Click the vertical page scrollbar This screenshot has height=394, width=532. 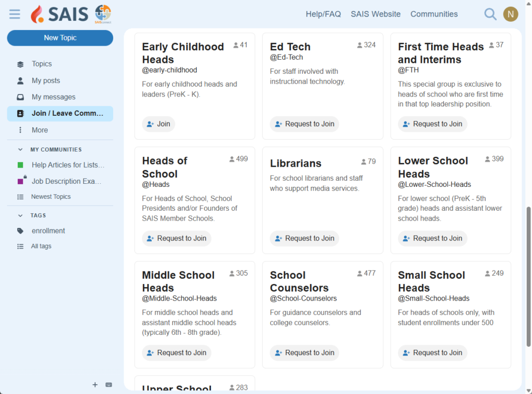pos(529,275)
